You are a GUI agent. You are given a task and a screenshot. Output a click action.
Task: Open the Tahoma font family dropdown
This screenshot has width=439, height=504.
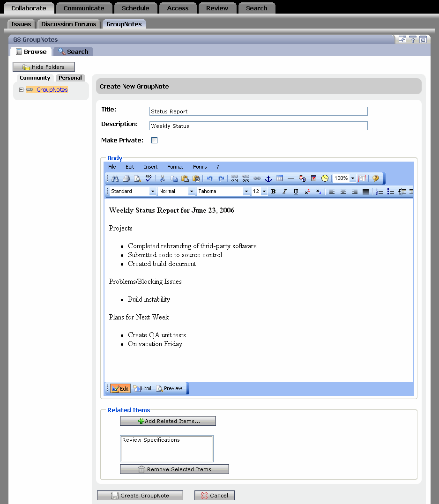(x=246, y=191)
